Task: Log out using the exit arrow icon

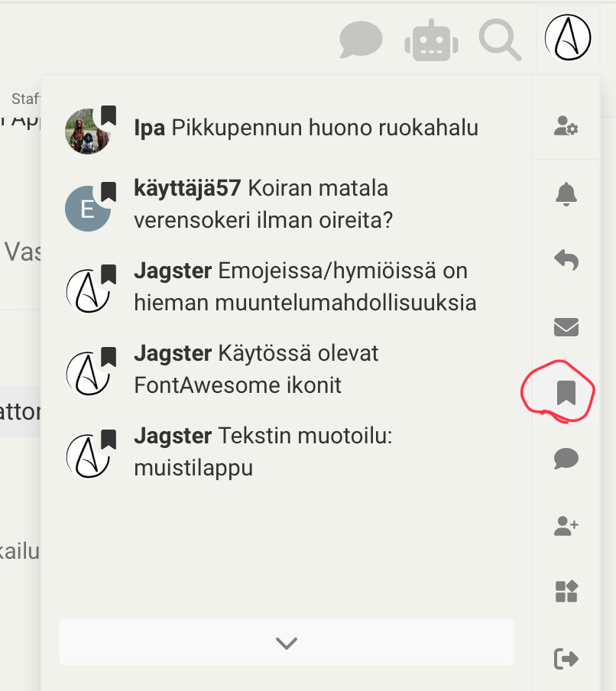Action: pos(566,658)
